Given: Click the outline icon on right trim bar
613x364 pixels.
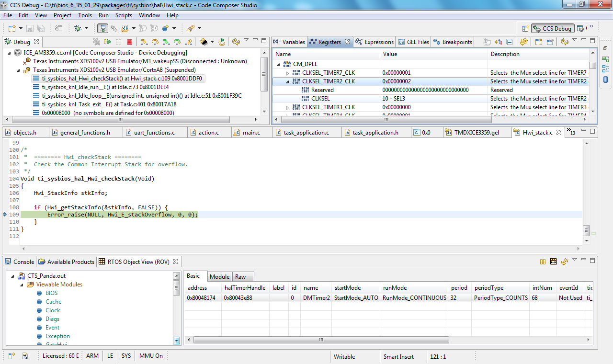Looking at the screenshot, I should pos(605,69).
